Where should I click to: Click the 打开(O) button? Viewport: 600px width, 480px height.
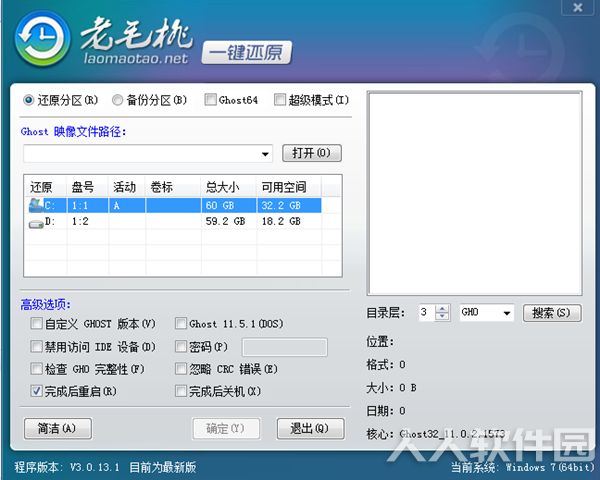point(312,153)
